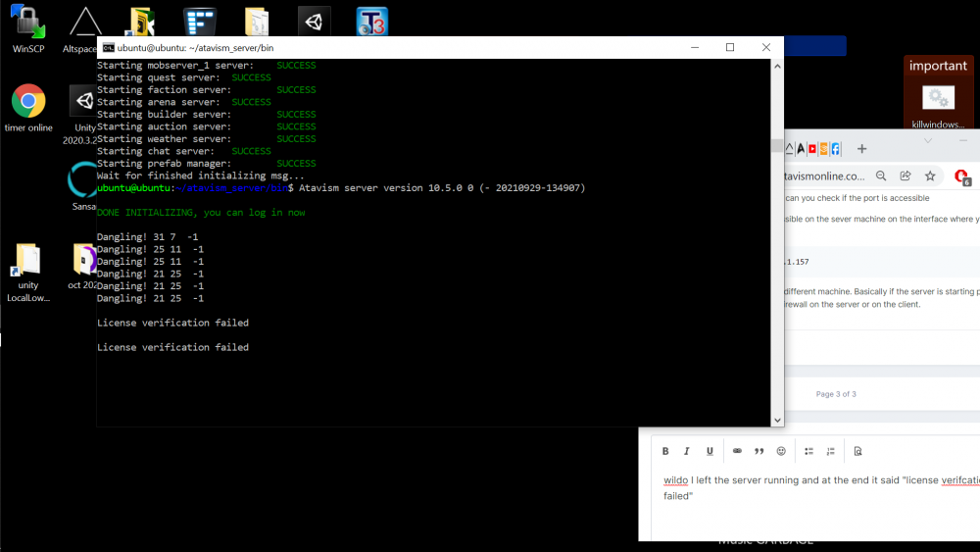980x552 pixels.
Task: Switch to the YouTube browser tab
Action: 812,149
